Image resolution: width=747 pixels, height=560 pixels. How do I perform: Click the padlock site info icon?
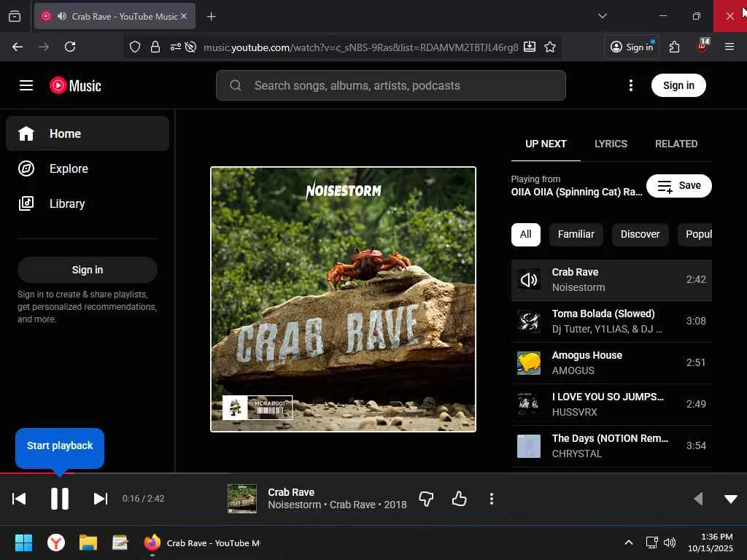click(155, 47)
